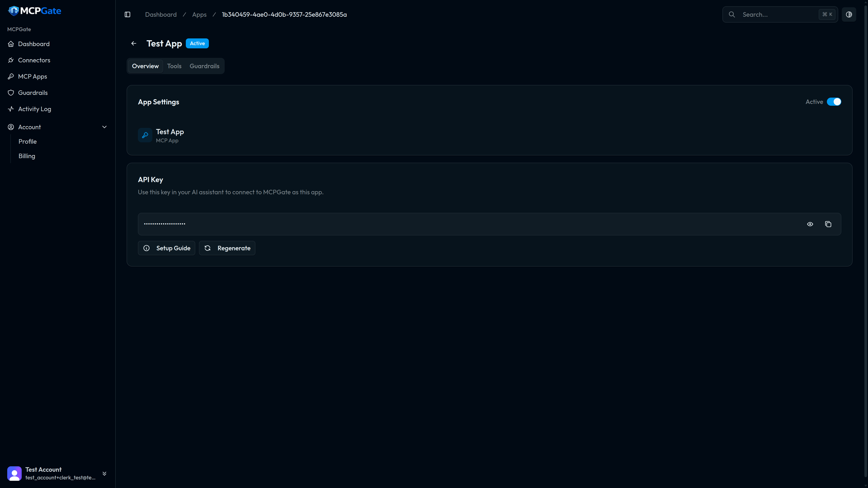Open search with the magnifier icon
Viewport: 868px width, 488px height.
(731, 14)
